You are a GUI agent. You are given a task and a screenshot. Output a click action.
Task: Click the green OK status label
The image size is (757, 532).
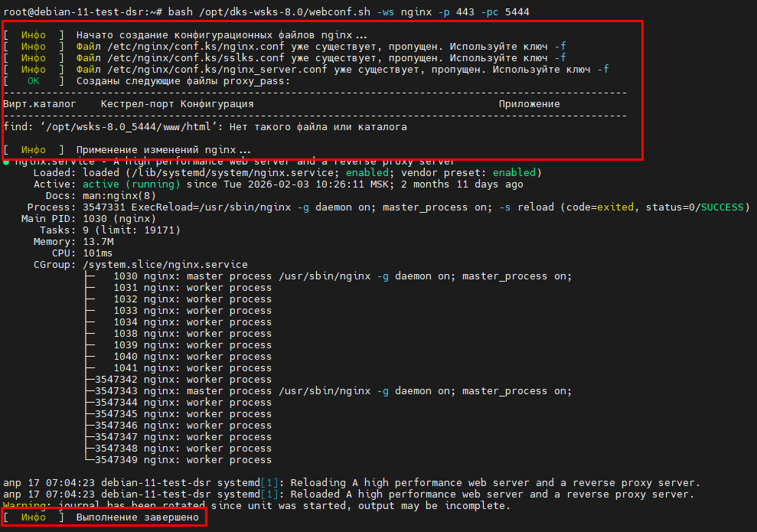[x=34, y=81]
